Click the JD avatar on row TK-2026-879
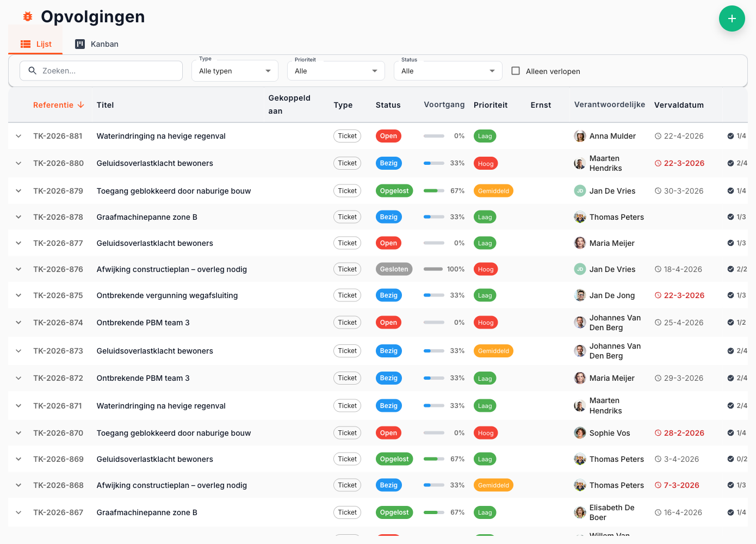The image size is (756, 544). (580, 191)
